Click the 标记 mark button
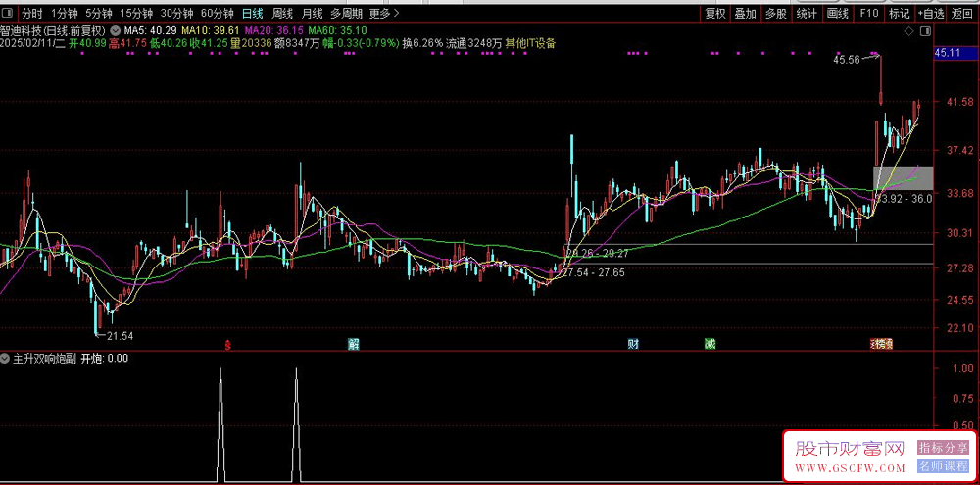 [x=899, y=13]
